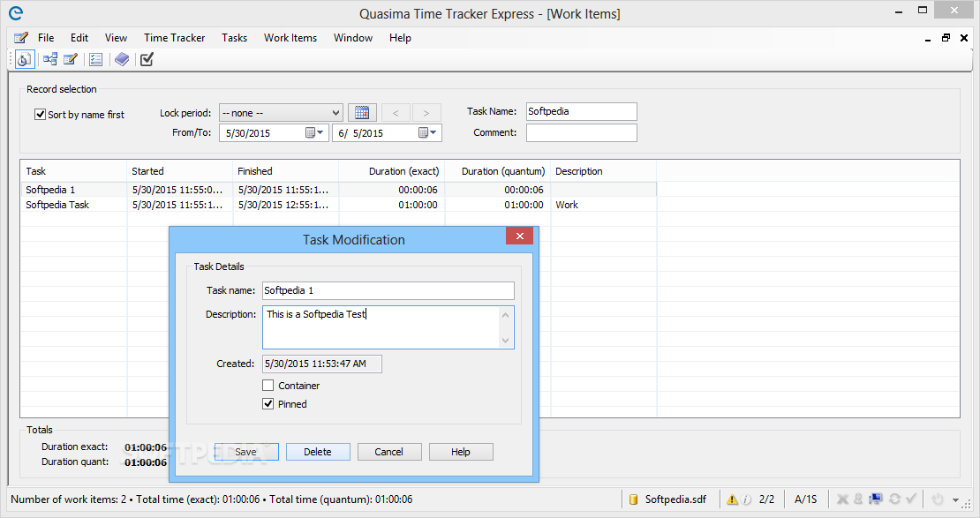Open the Time Tracker menu
Image resolution: width=980 pixels, height=518 pixels.
pyautogui.click(x=175, y=37)
